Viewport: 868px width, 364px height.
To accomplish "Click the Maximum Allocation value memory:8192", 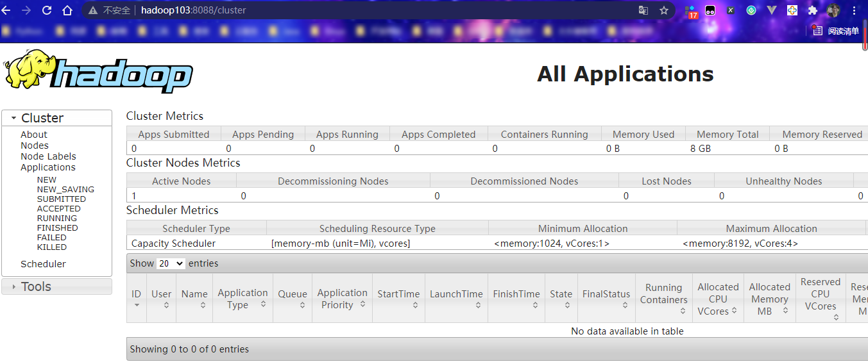I will coord(740,244).
